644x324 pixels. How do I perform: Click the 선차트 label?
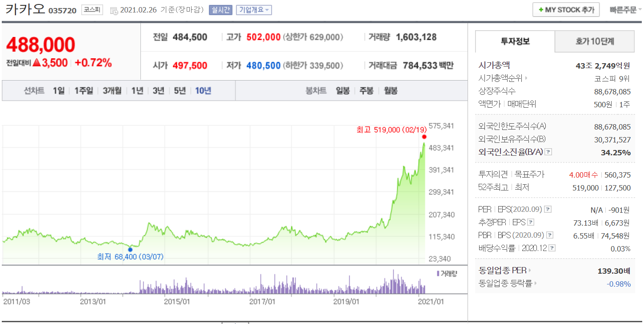pos(34,91)
